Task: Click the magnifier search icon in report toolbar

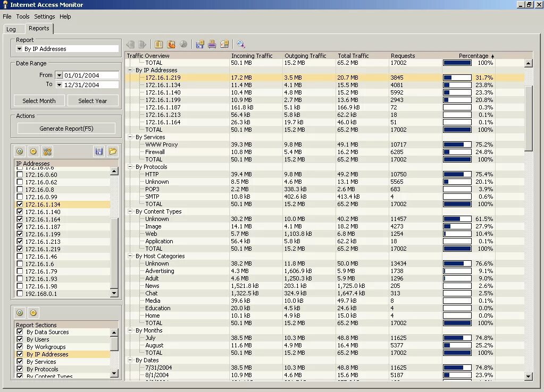Action: (241, 44)
